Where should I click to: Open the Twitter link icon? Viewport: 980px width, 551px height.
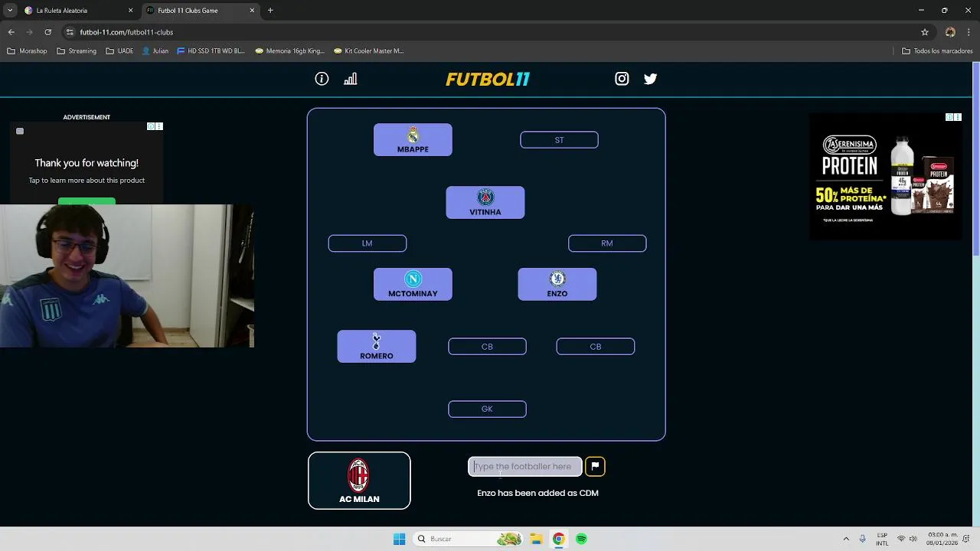coord(650,79)
